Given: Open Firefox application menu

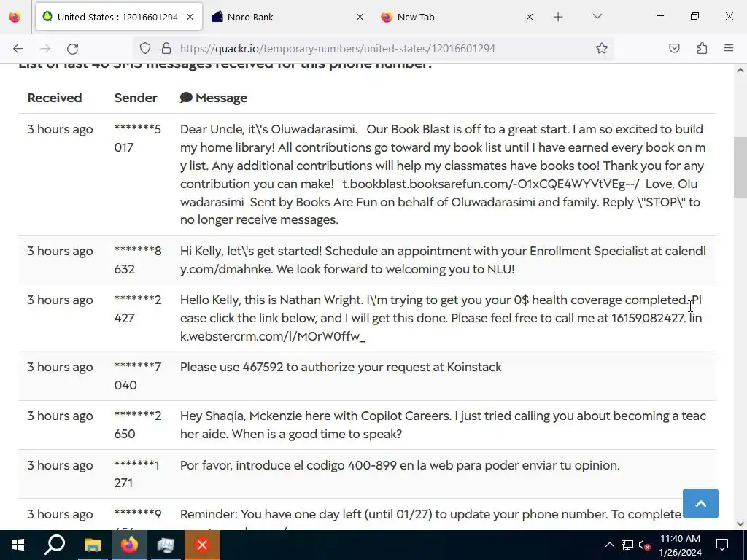Looking at the screenshot, I should click(729, 48).
